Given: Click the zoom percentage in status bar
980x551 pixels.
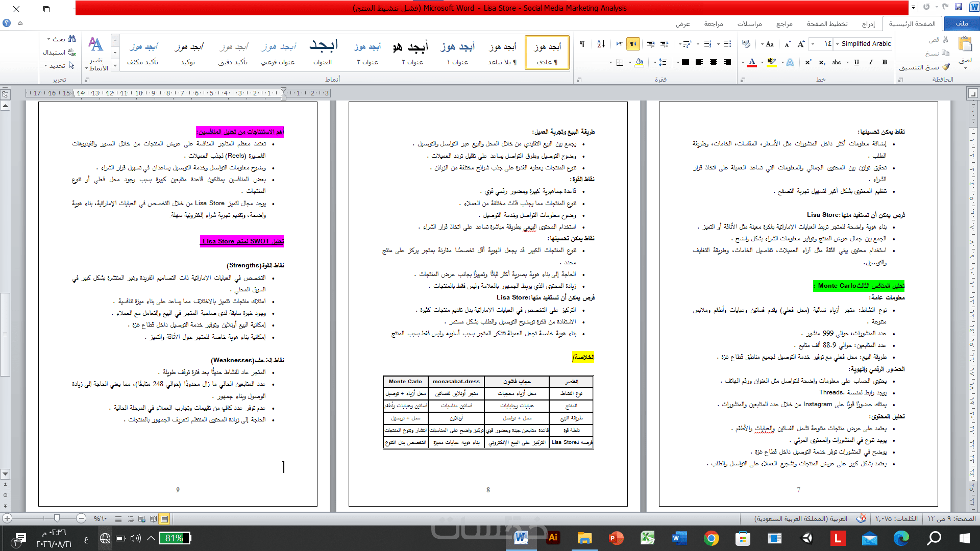Looking at the screenshot, I should [100, 518].
